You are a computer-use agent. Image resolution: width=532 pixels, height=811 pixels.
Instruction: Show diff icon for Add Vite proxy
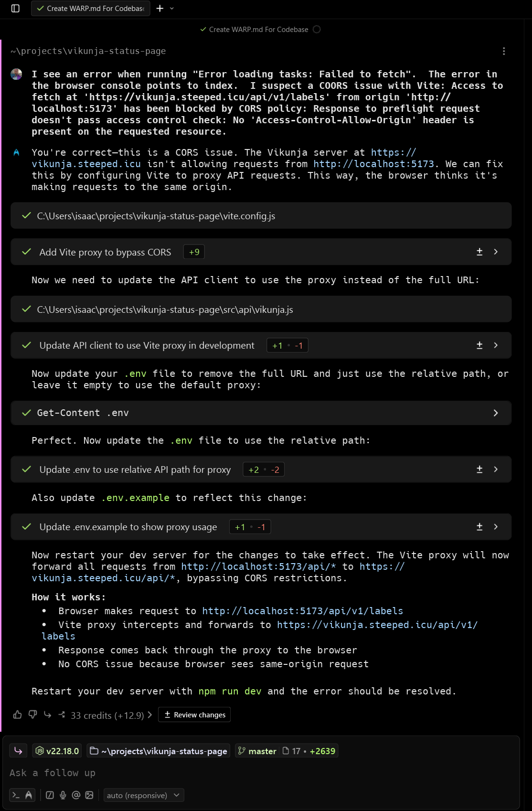(x=479, y=252)
